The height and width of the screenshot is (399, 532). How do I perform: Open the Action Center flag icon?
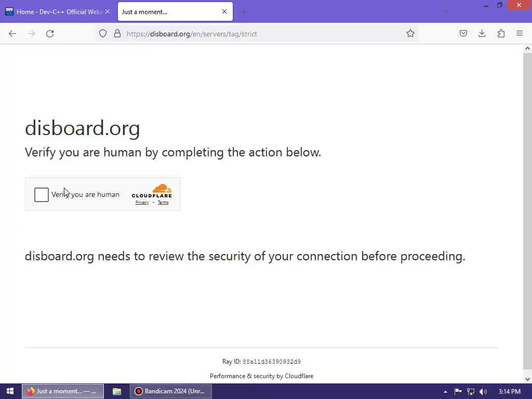(x=458, y=392)
